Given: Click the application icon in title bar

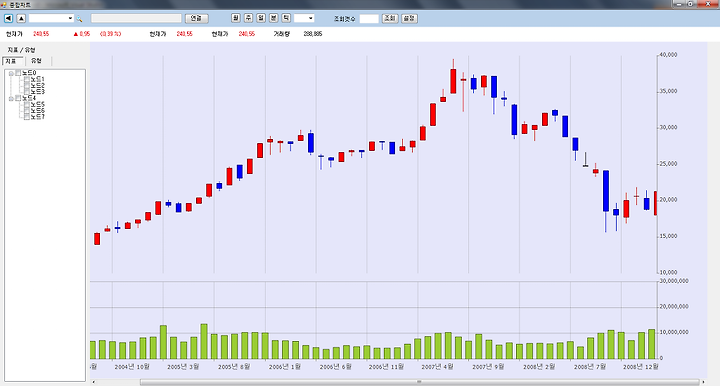Looking at the screenshot, I should tap(4, 5).
